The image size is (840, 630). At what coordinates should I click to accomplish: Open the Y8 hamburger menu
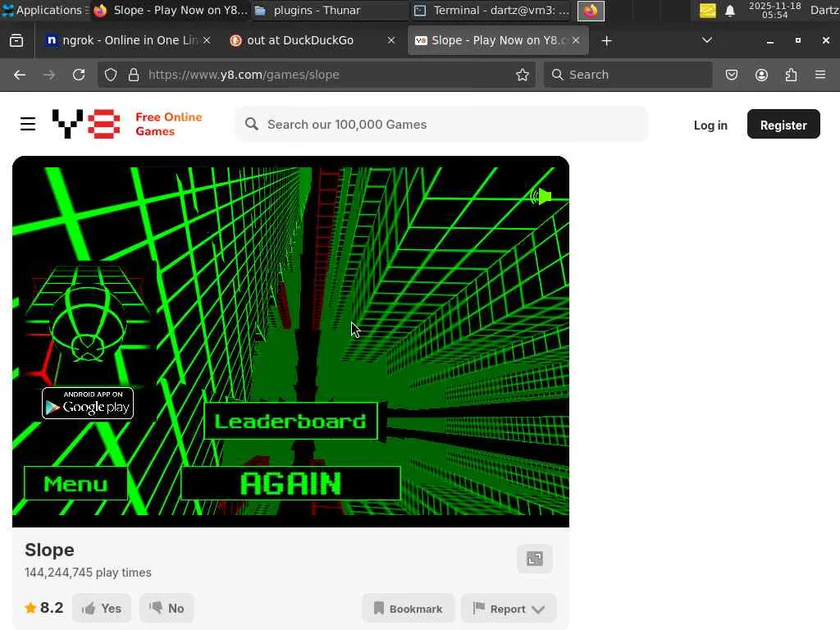coord(28,125)
